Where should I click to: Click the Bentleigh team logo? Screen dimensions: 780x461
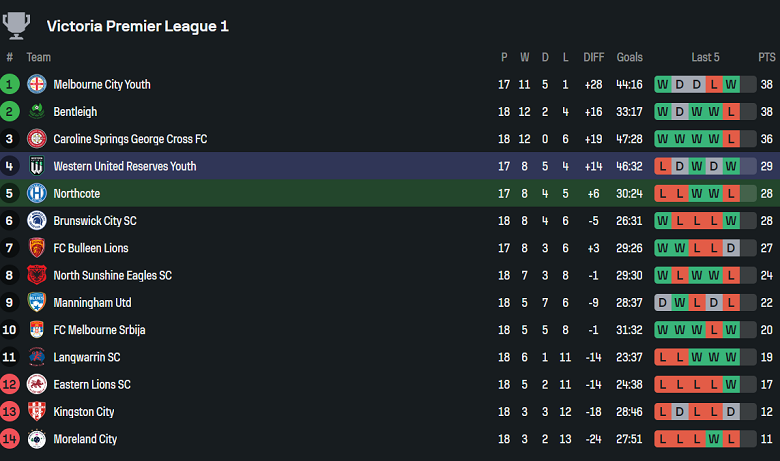coord(37,111)
